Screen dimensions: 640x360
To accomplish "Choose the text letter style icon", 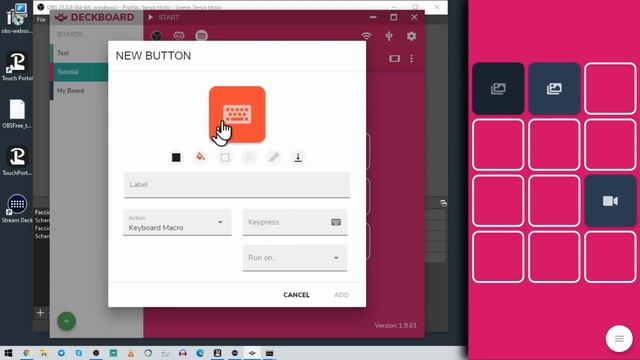I will click(249, 157).
